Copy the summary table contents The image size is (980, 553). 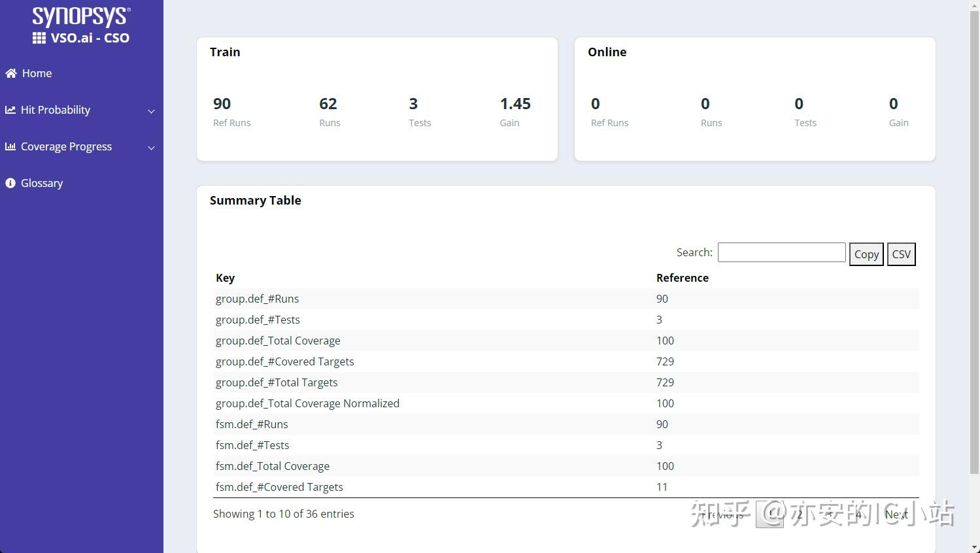pyautogui.click(x=866, y=254)
